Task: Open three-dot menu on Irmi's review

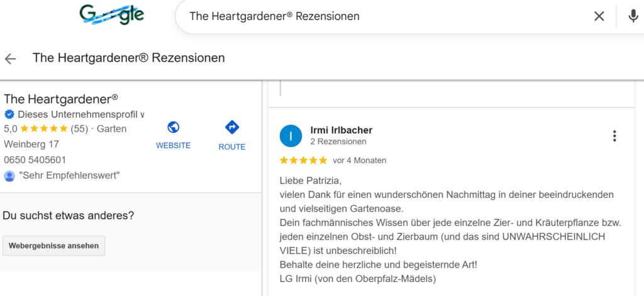Action: coord(614,136)
